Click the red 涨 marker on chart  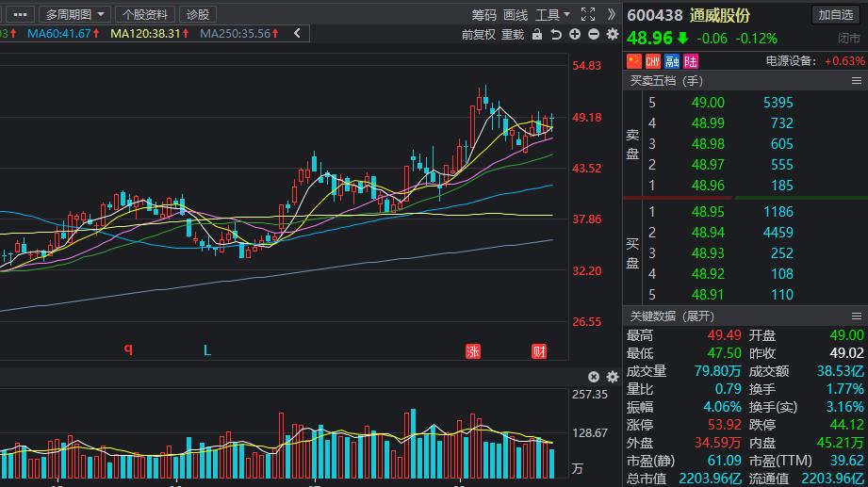(x=473, y=351)
